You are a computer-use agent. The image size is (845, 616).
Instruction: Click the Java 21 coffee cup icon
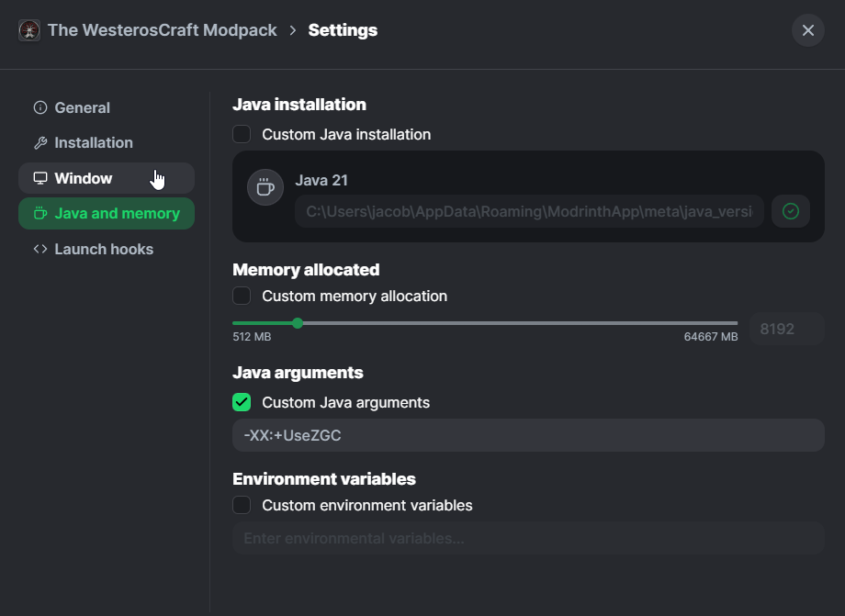click(265, 187)
